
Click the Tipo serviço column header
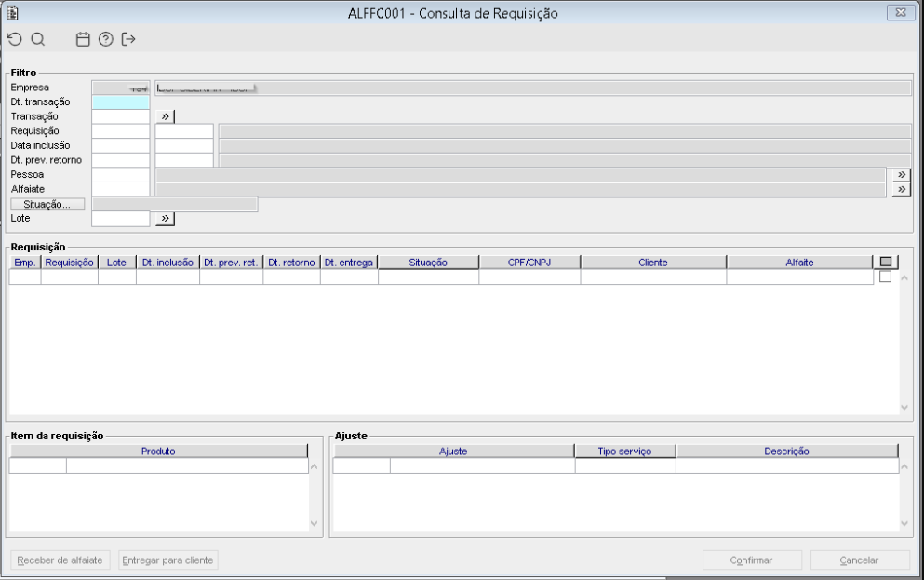(624, 452)
